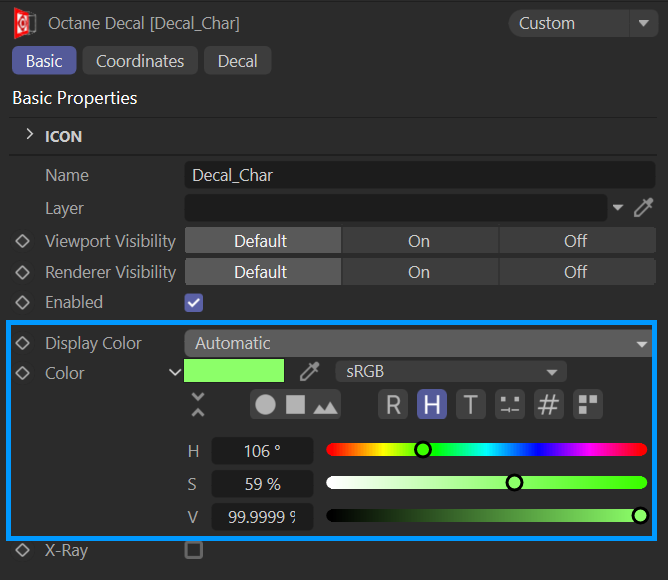Open the sRGB color space dropdown

click(450, 372)
